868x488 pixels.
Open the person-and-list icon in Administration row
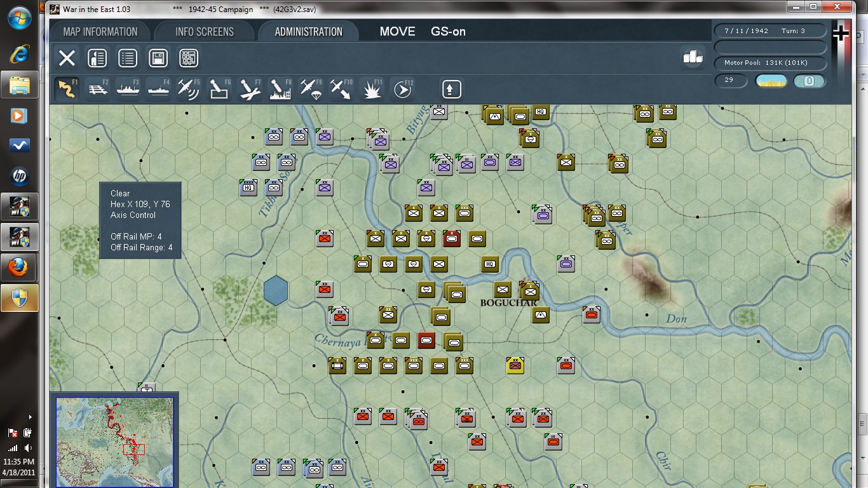point(97,58)
